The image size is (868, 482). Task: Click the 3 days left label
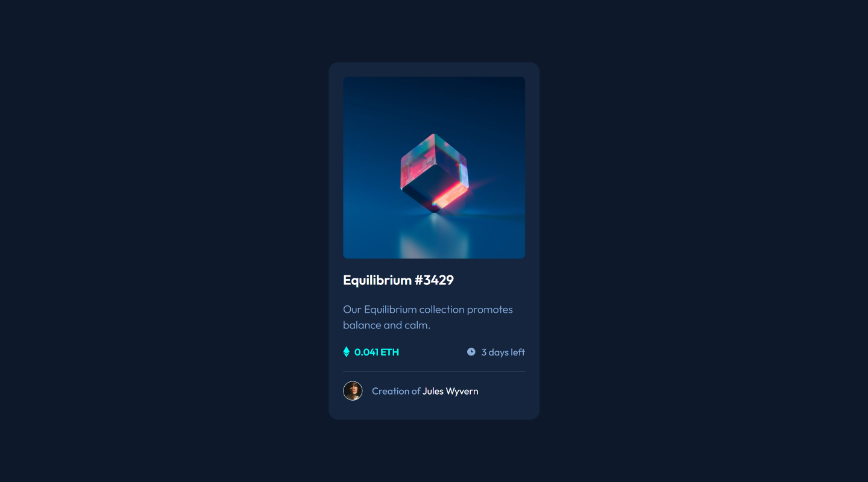tap(503, 352)
